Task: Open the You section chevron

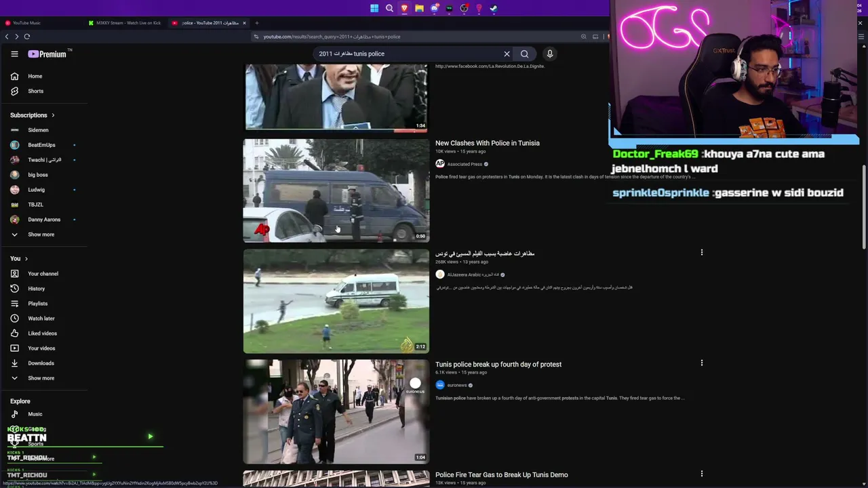Action: pos(26,259)
